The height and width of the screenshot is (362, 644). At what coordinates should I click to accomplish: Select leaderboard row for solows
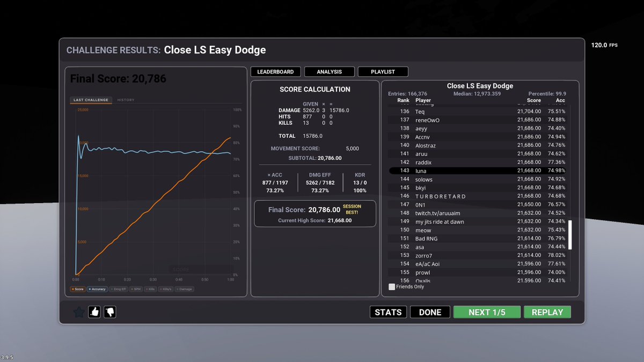tap(477, 179)
